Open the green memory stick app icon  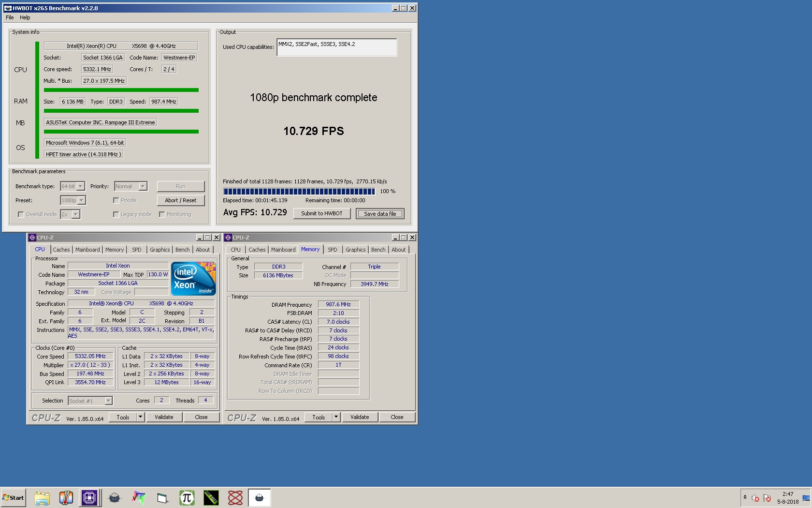coord(211,497)
